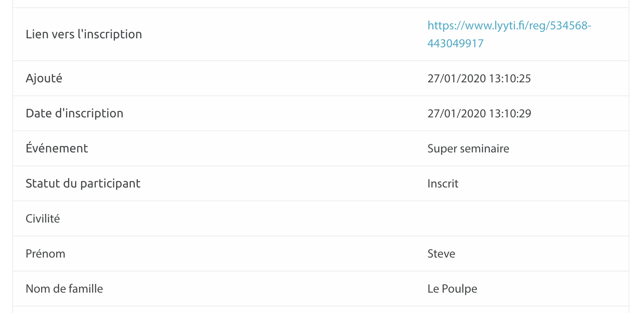
Task: Click the "Civilité" field label
Action: [x=43, y=218]
